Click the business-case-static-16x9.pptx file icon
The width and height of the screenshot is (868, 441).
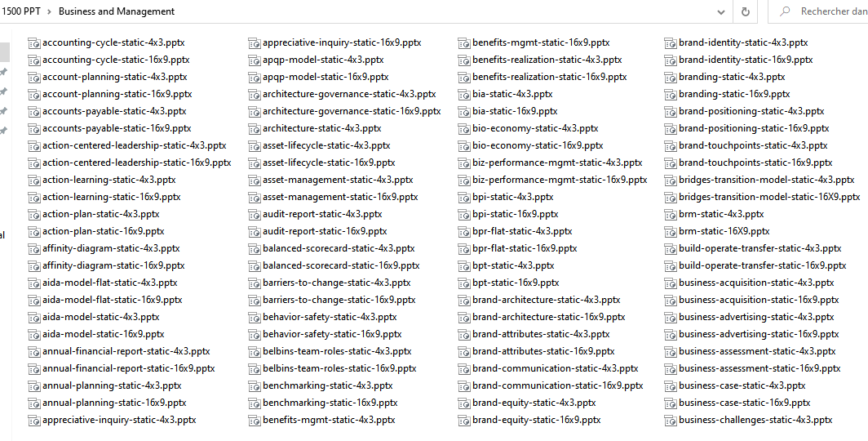671,403
